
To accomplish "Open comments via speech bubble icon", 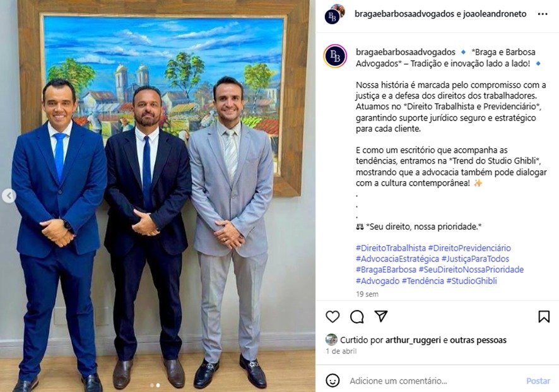I will coord(356,316).
